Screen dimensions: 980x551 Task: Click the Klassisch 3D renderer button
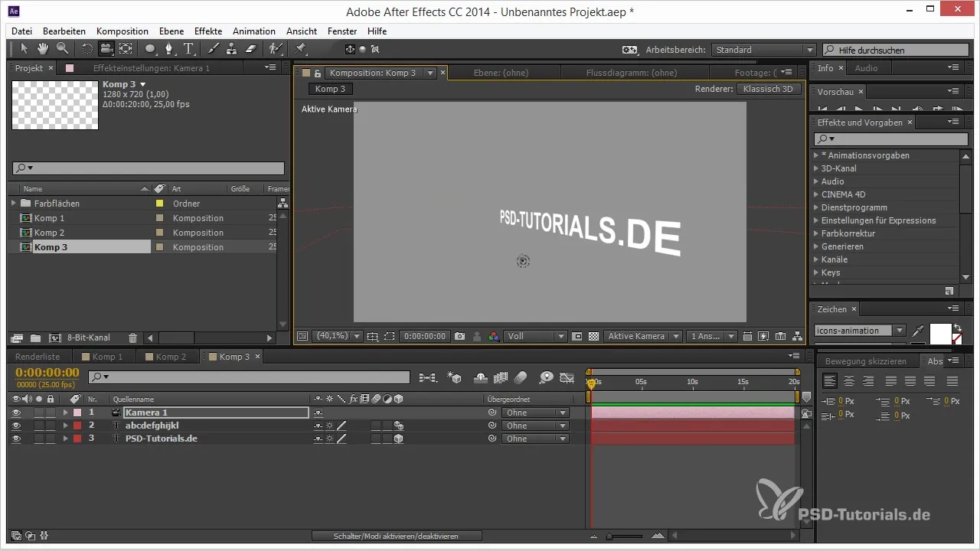(x=768, y=89)
